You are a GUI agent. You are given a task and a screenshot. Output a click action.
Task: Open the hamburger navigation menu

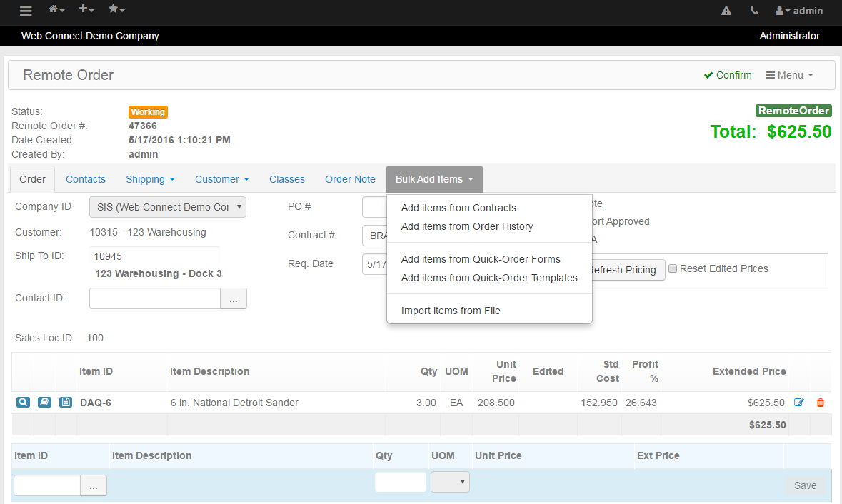(x=26, y=11)
